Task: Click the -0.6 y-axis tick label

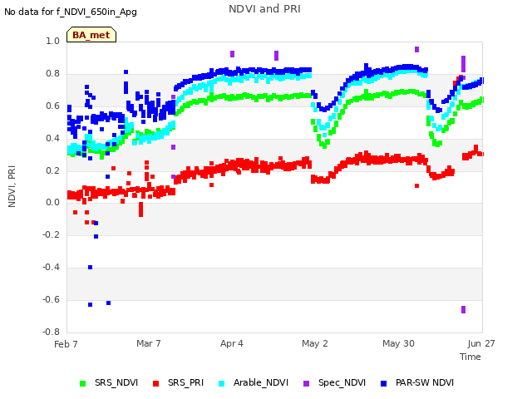Action: pos(52,299)
